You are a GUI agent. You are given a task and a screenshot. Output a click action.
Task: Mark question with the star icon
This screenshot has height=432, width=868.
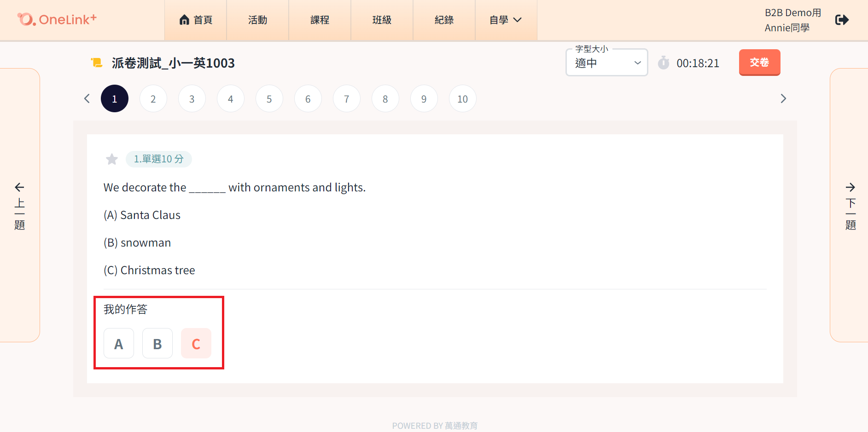pyautogui.click(x=112, y=159)
